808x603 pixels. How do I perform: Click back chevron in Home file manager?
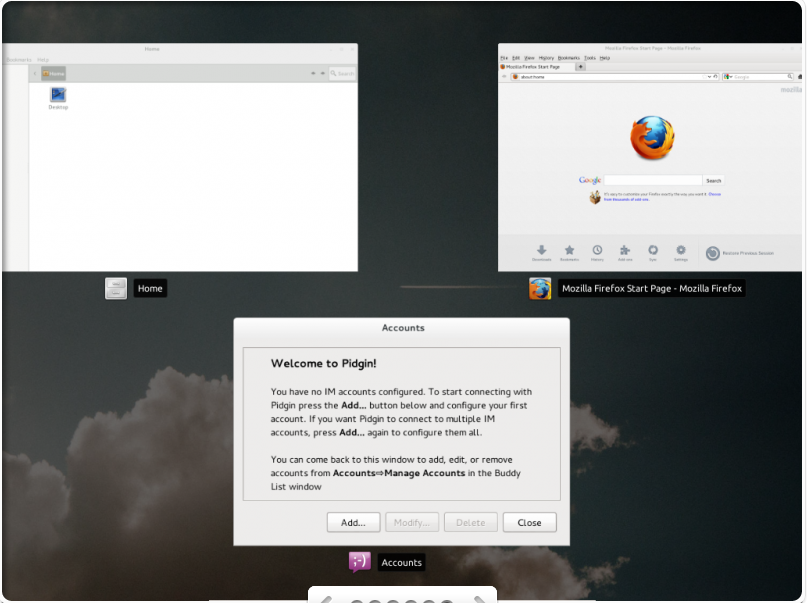click(x=35, y=74)
